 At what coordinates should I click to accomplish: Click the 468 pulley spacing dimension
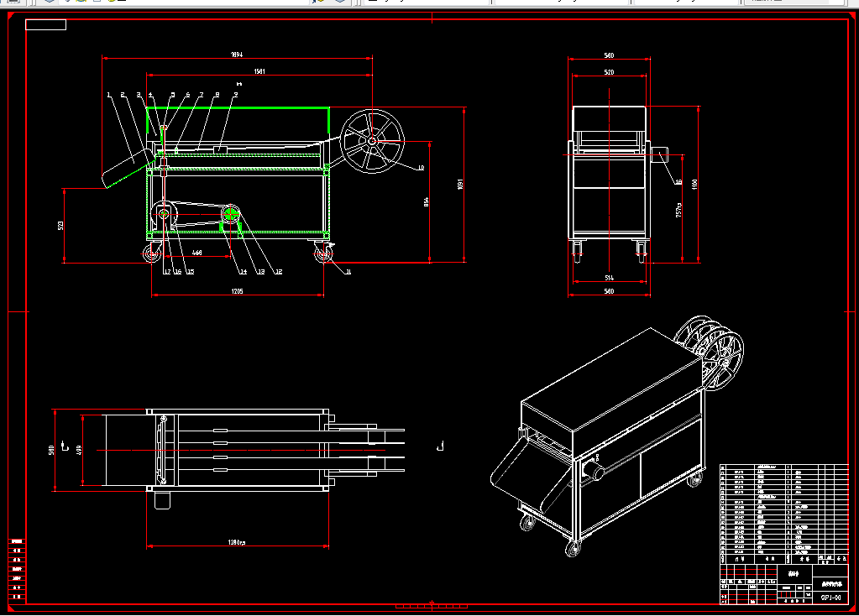196,253
